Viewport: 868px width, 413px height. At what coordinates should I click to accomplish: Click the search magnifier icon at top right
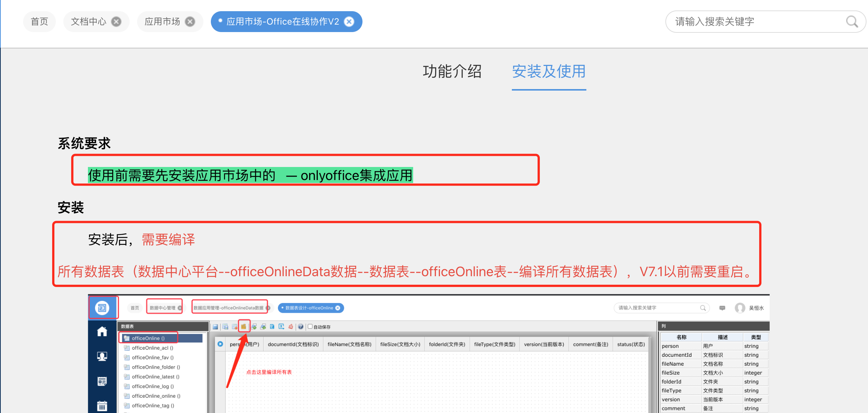point(852,22)
